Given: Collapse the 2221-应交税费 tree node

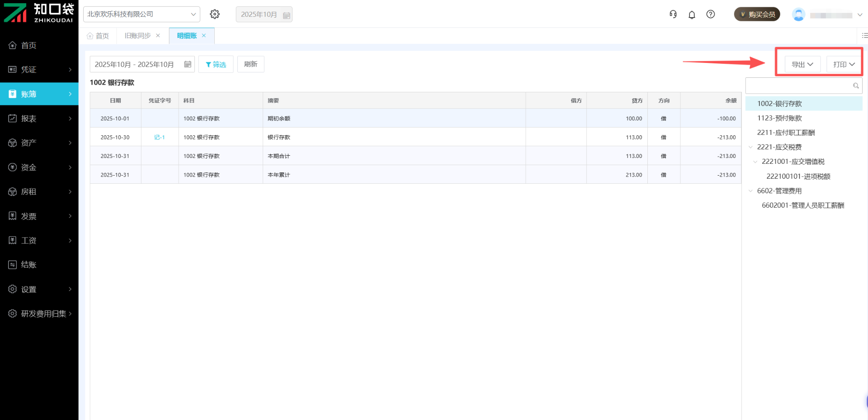Looking at the screenshot, I should 750,147.
